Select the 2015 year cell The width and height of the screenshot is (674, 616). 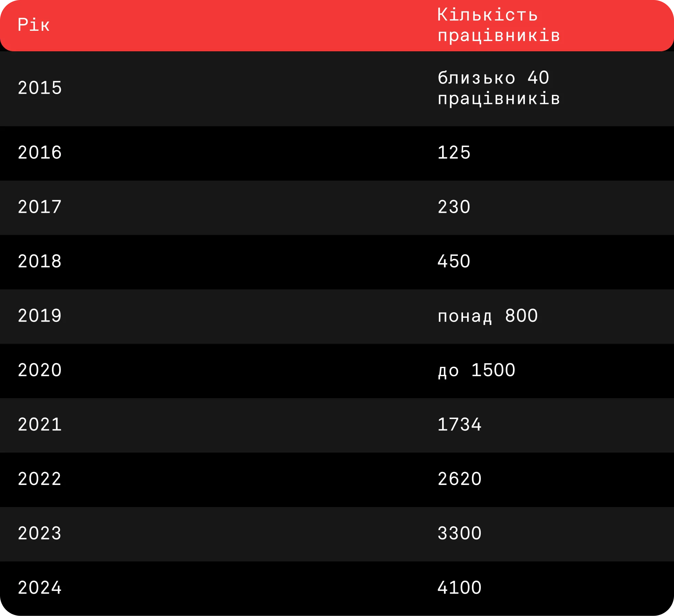click(x=40, y=88)
